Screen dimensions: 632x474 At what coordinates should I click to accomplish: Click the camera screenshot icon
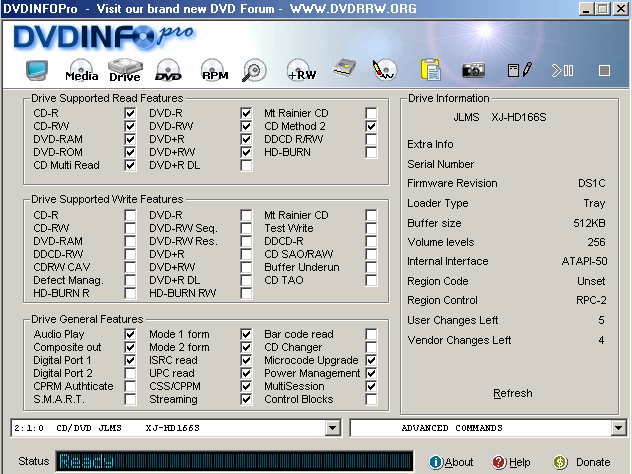point(473,71)
